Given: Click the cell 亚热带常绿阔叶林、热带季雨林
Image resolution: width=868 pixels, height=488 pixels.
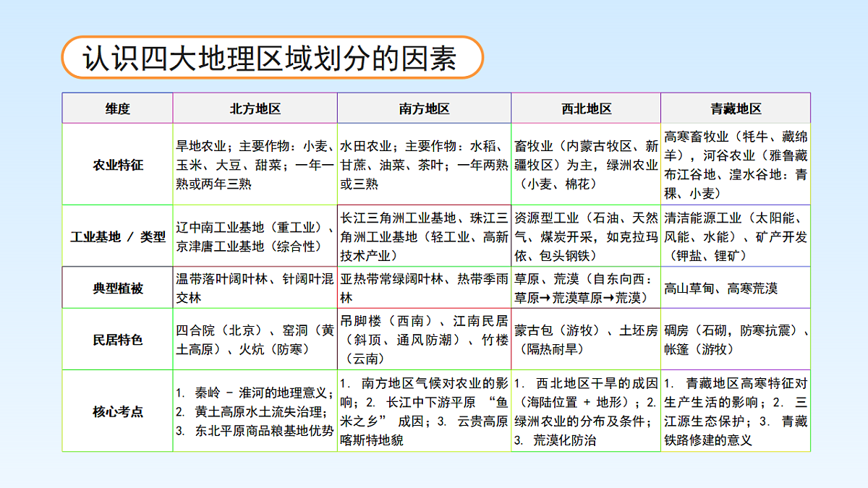Looking at the screenshot, I should coord(424,288).
